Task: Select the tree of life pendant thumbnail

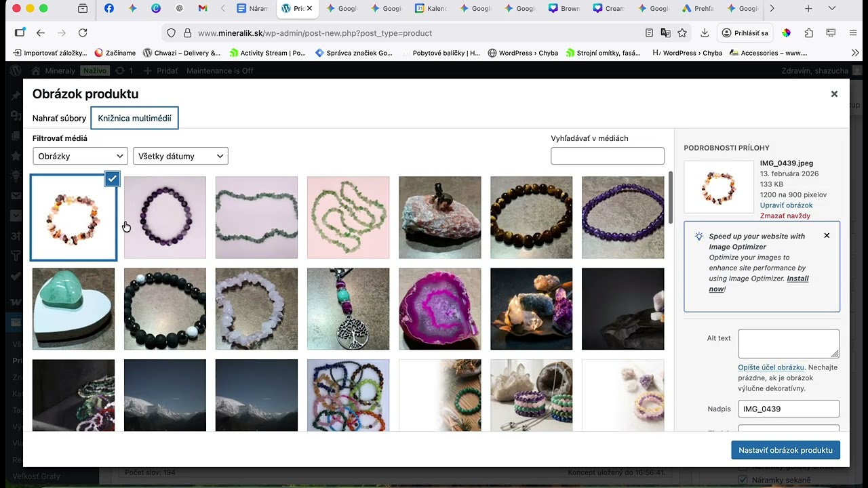Action: (348, 309)
